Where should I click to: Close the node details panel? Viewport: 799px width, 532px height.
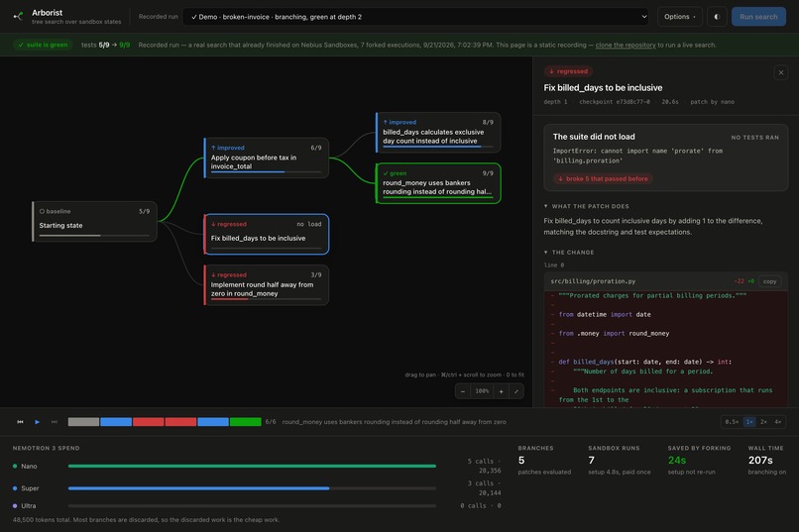click(780, 72)
